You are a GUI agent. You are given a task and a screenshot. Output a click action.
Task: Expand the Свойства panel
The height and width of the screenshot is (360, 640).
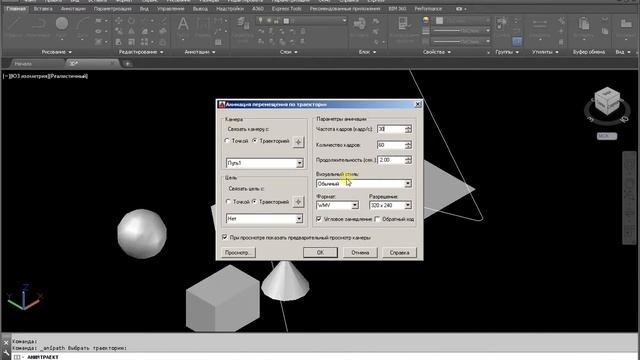[x=437, y=52]
